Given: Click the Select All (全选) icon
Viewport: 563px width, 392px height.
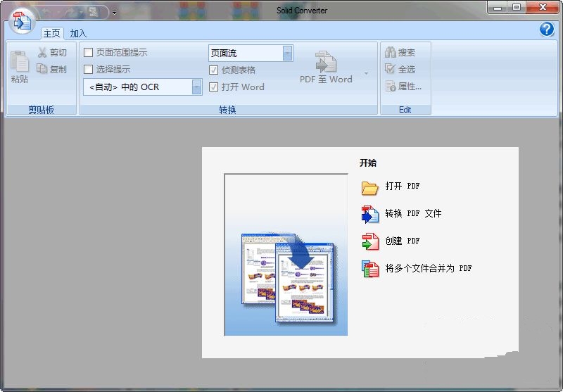Looking at the screenshot, I should pos(390,68).
